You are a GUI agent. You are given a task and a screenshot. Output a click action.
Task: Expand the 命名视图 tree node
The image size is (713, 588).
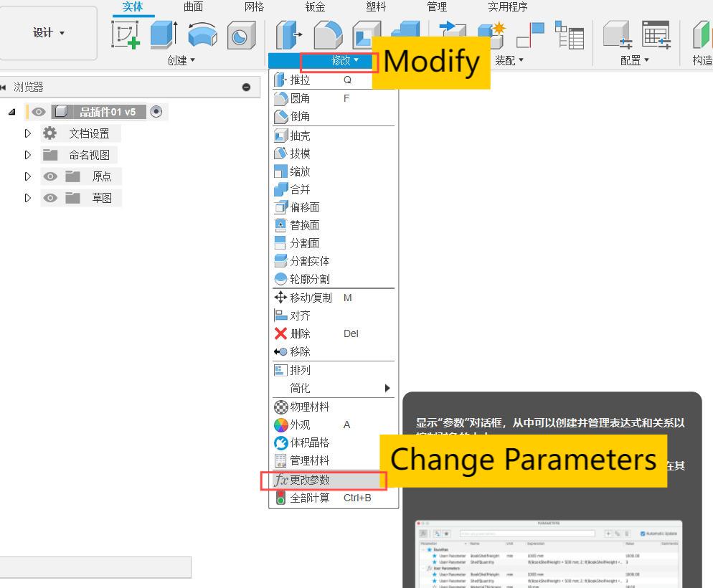(x=28, y=155)
